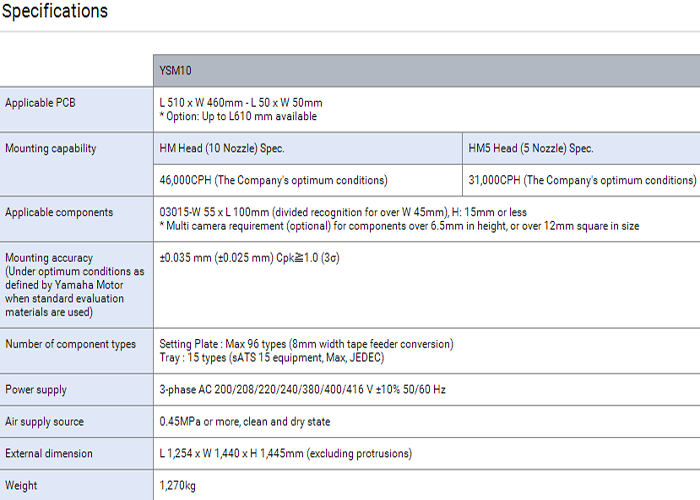Select the HM5 Head (5 Nozzle) Spec. cell
Viewport: 700px width, 500px height.
(x=581, y=148)
